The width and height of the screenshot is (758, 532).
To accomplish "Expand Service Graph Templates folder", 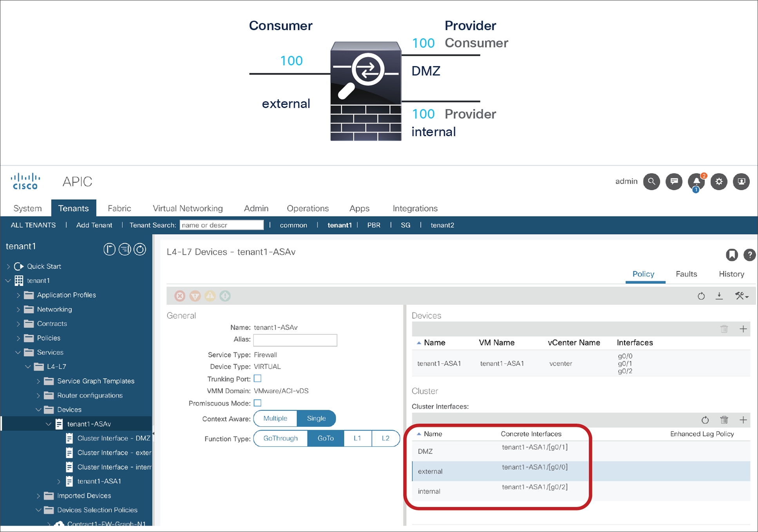I will [38, 381].
